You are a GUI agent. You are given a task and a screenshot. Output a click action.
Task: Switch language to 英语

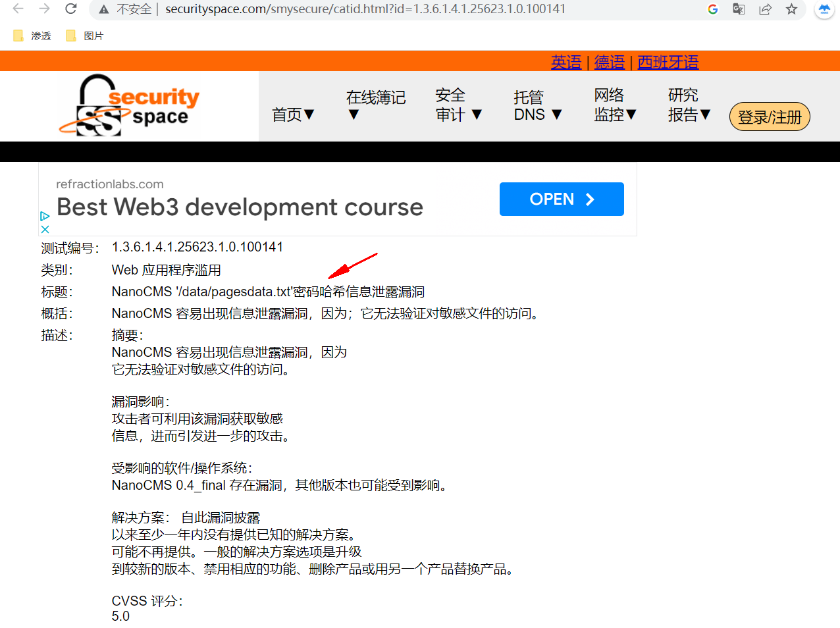pos(566,62)
